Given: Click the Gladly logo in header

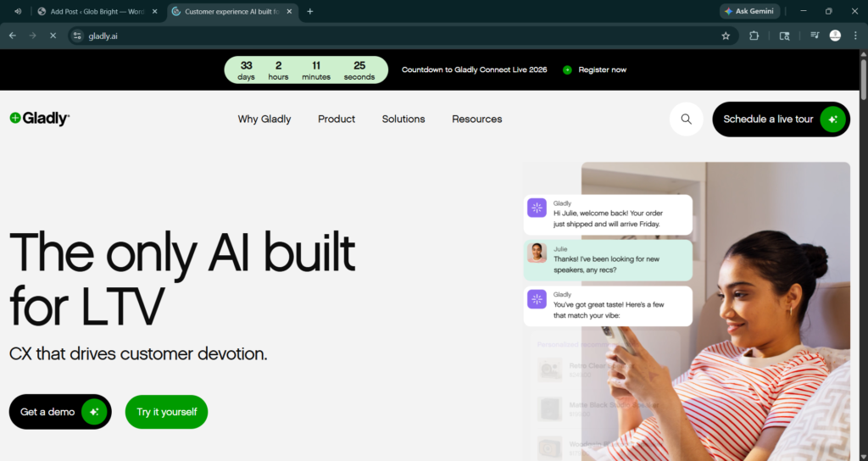Looking at the screenshot, I should (x=40, y=119).
